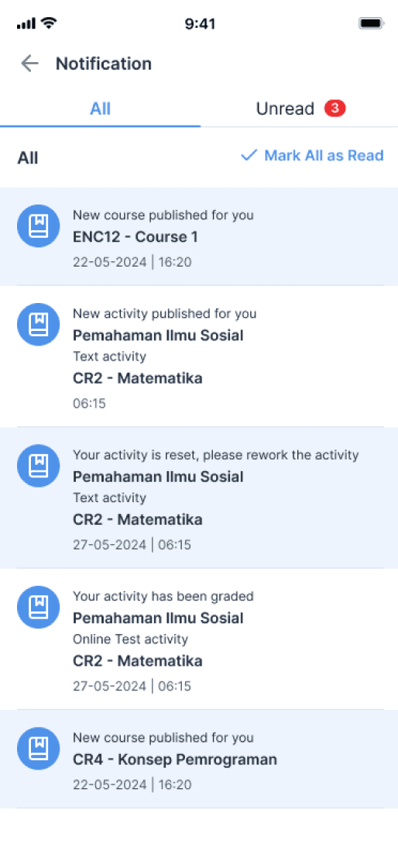The height and width of the screenshot is (868, 398).
Task: Open the ENC12 - Course 1 notification
Action: [x=199, y=236]
